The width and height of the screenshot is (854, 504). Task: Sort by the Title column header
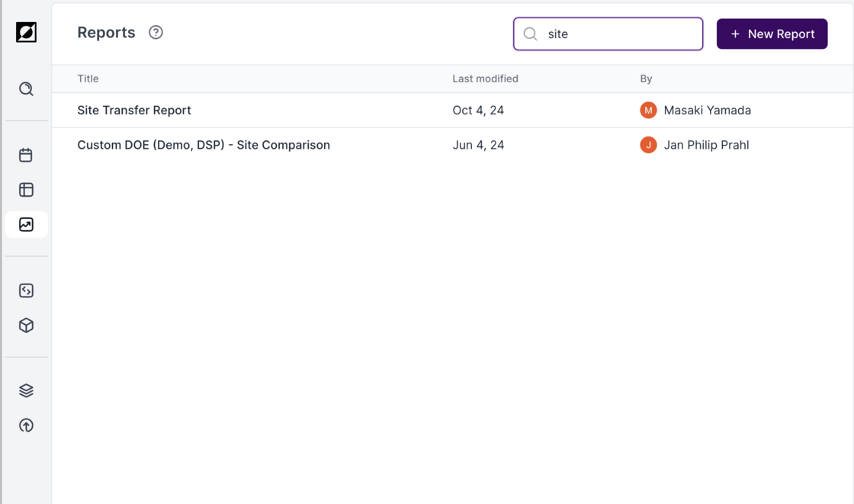pyautogui.click(x=88, y=79)
